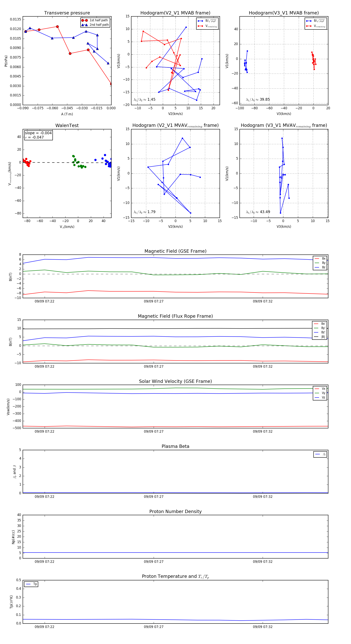Click the -500 tick on solar wind velocity axis

point(17,428)
